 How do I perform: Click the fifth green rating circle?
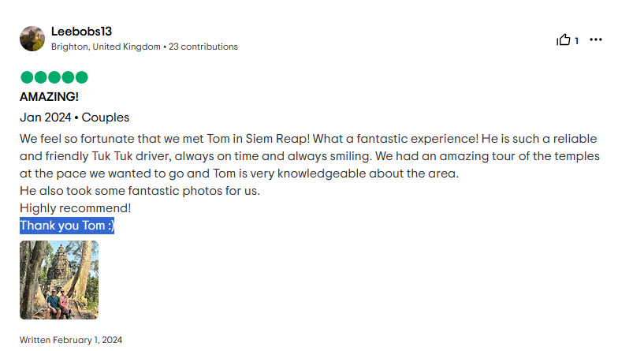click(x=82, y=77)
